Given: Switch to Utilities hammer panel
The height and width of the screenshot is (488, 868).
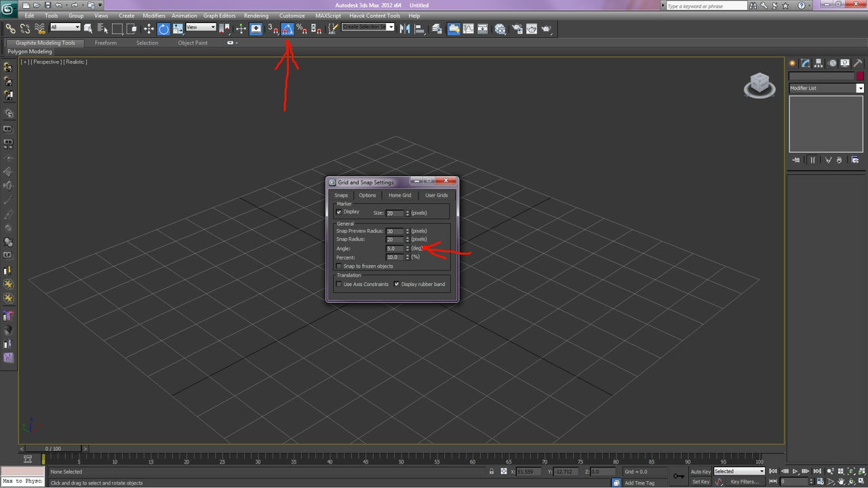Looking at the screenshot, I should coord(858,63).
